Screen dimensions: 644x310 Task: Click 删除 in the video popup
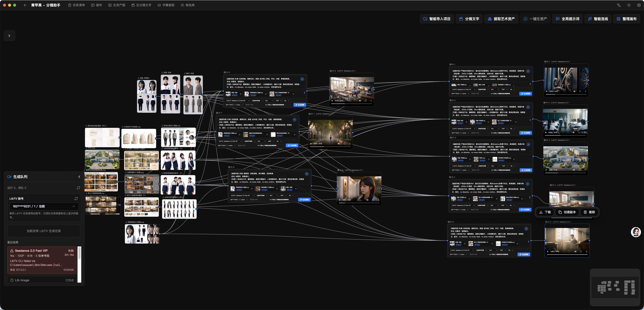589,212
